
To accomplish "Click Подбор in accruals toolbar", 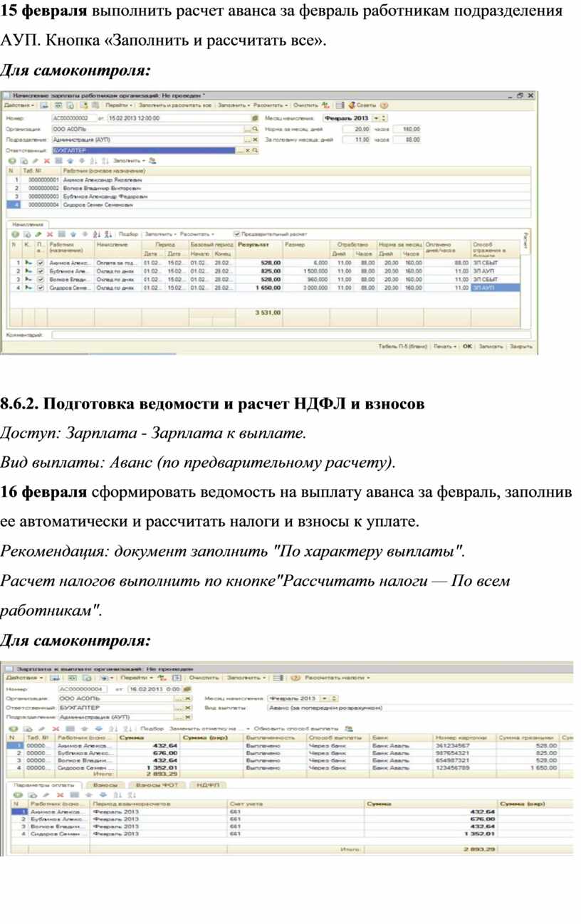I will pyautogui.click(x=128, y=233).
